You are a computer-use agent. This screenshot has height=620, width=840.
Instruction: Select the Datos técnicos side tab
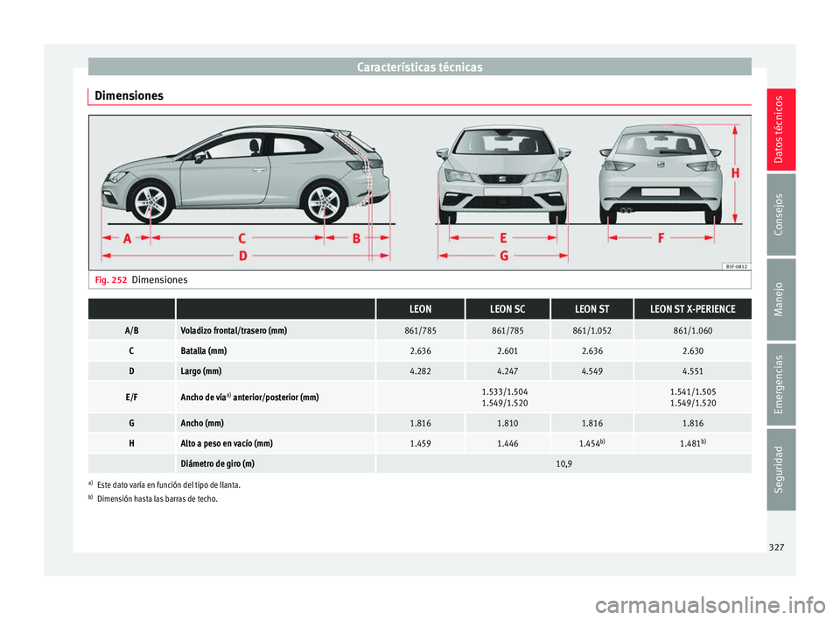tap(780, 130)
